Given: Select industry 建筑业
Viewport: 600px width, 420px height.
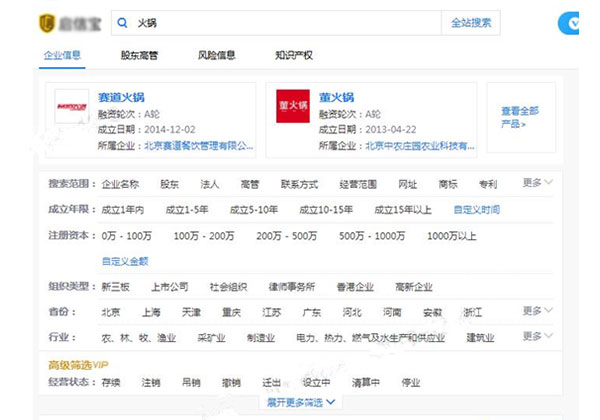Looking at the screenshot, I should (480, 338).
